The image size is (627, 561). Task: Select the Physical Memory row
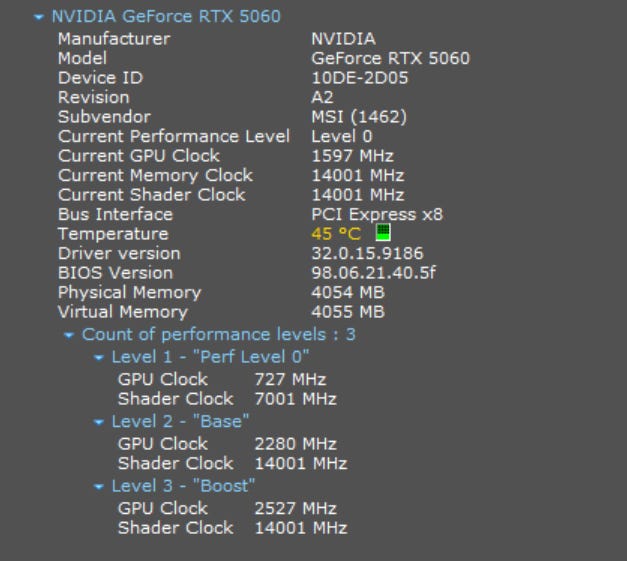[129, 293]
